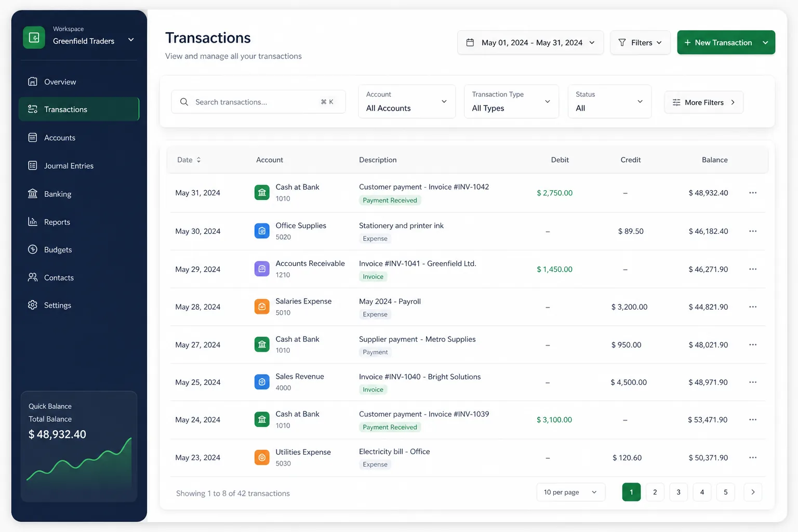Go to page 5
Viewport: 798px width, 532px height.
726,492
